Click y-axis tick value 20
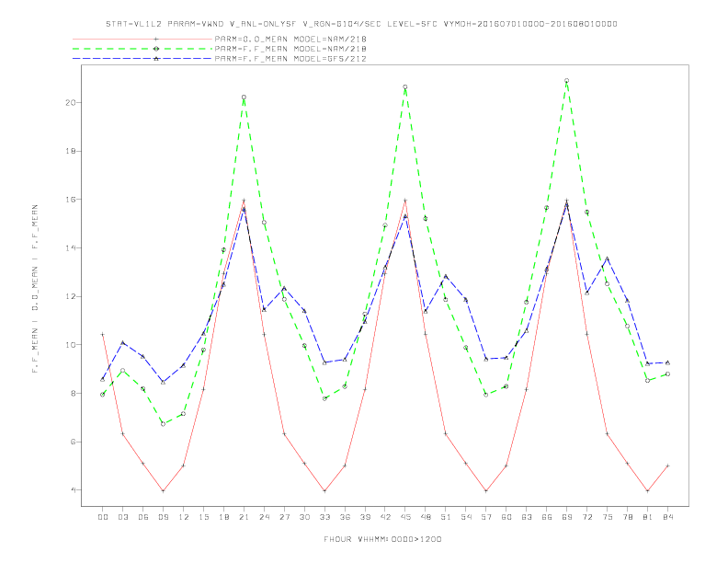This screenshot has height=563, width=728. coord(71,102)
